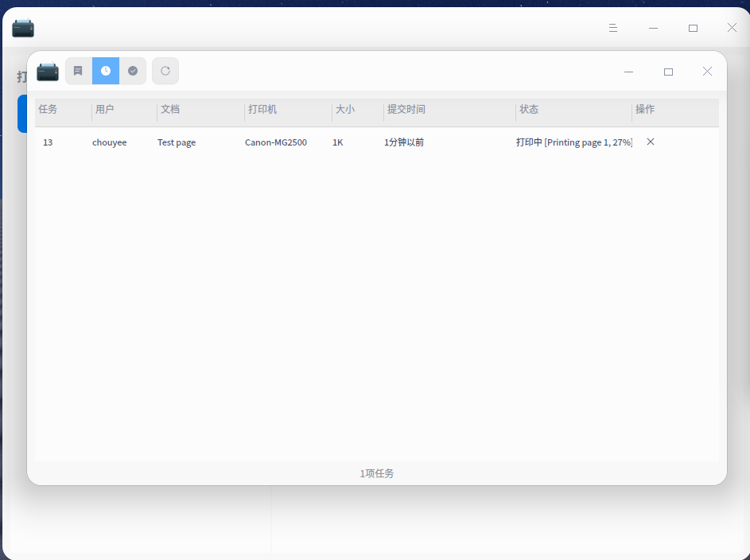This screenshot has width=750, height=560.
Task: Show all print jobs filter icon
Action: 79,71
